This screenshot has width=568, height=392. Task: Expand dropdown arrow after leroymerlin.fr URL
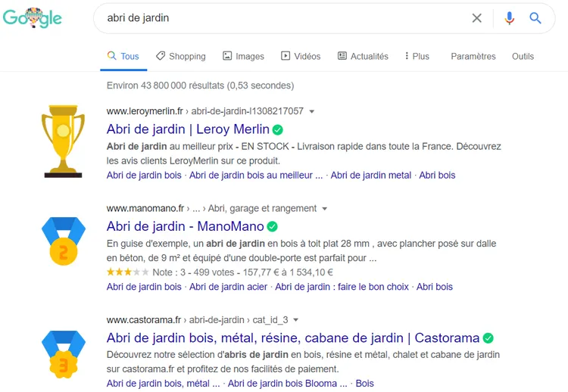pyautogui.click(x=311, y=111)
